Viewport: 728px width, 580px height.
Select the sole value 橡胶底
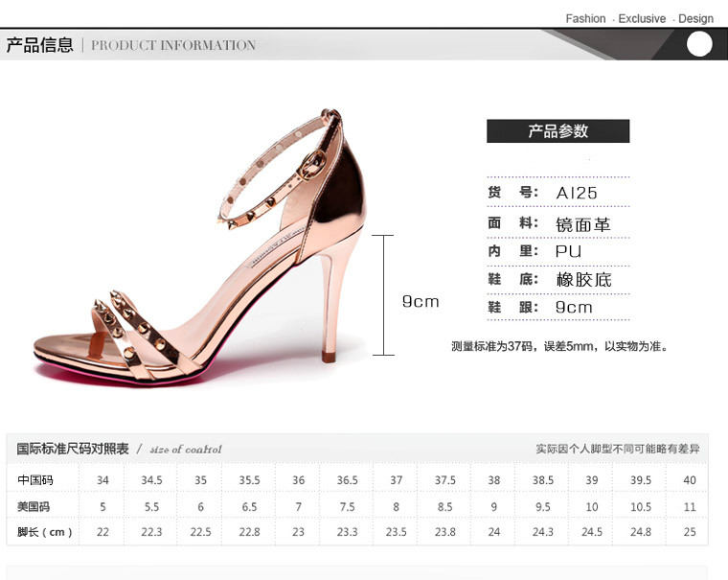coord(584,280)
